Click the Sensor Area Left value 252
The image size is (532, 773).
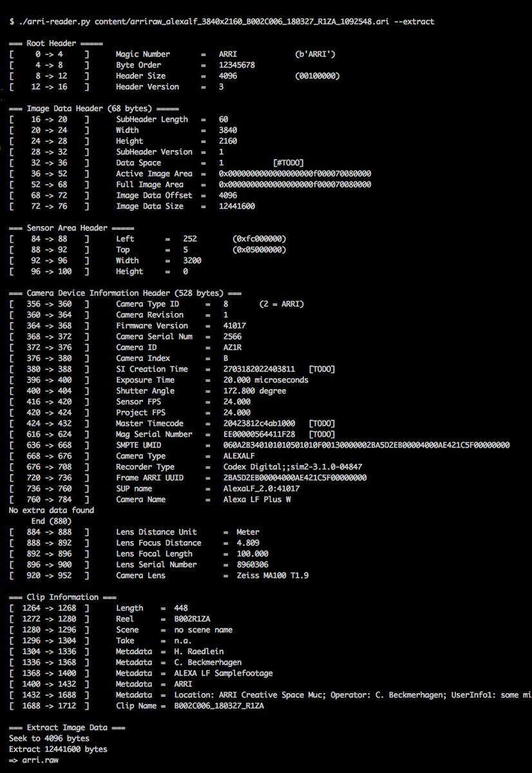[189, 239]
